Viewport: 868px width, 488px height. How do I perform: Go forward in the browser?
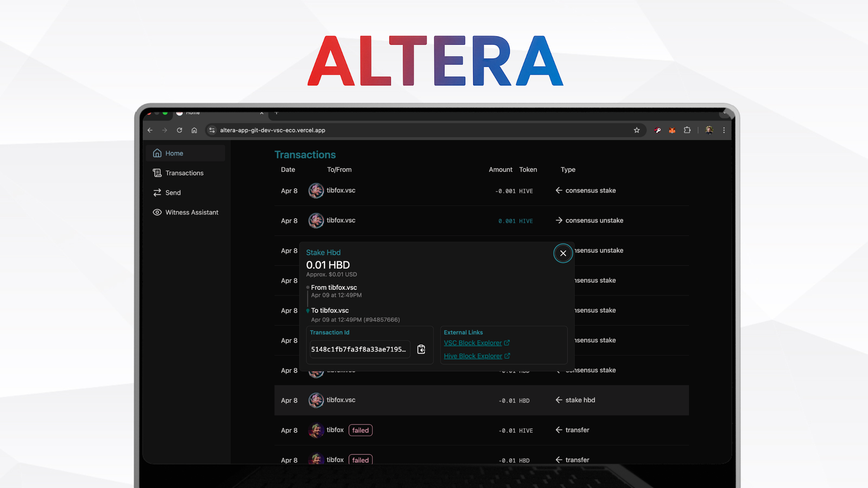pos(165,131)
